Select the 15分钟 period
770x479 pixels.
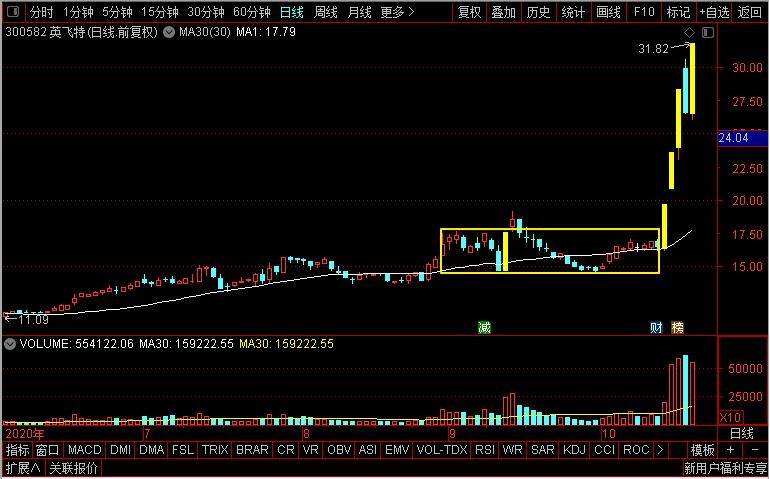[160, 12]
